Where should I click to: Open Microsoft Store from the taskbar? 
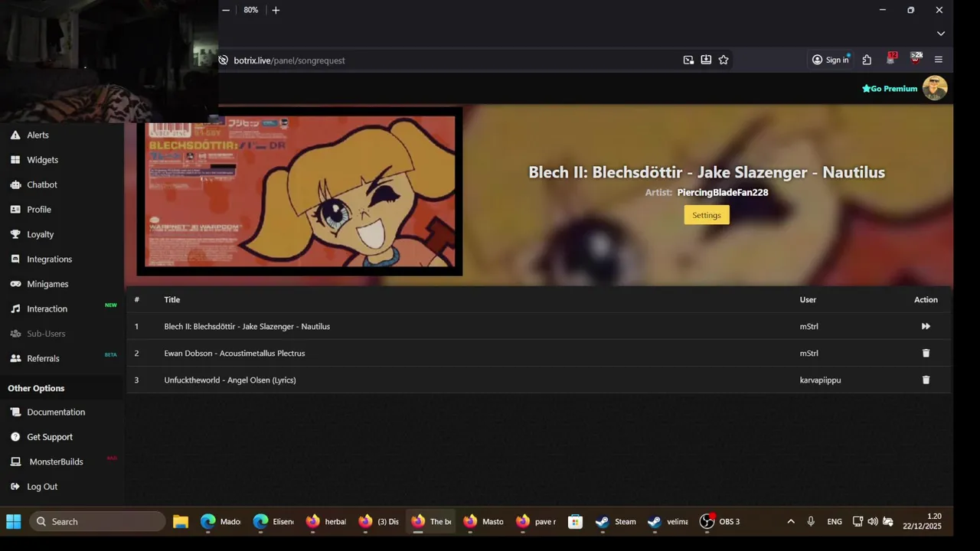click(575, 522)
